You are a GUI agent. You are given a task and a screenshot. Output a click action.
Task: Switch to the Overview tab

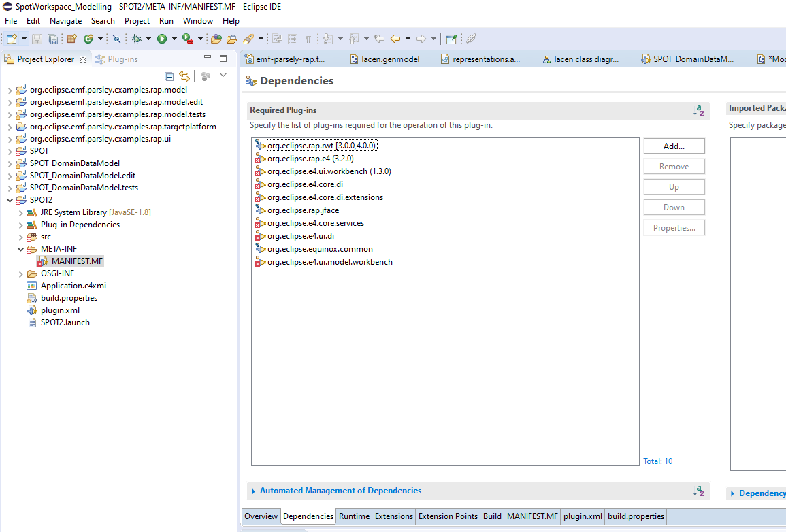tap(261, 516)
